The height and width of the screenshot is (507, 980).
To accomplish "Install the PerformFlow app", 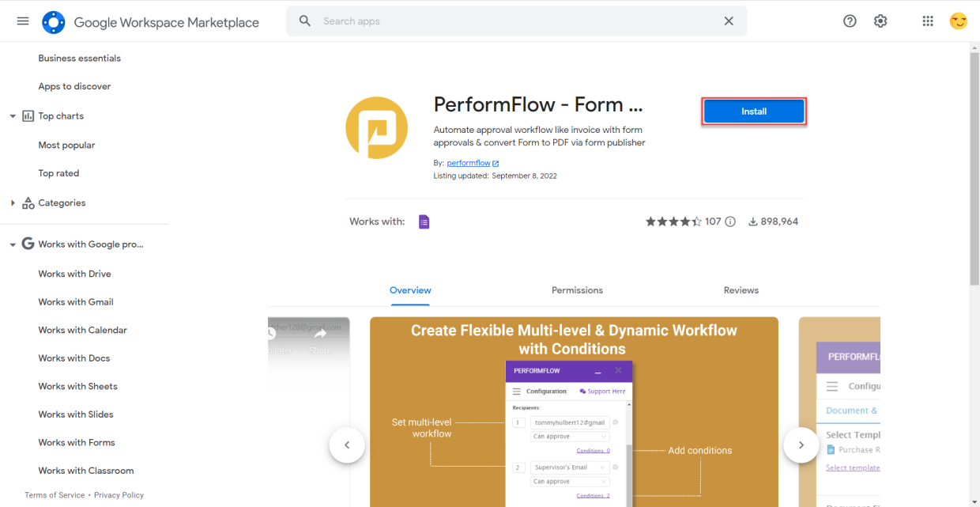I will pos(753,111).
